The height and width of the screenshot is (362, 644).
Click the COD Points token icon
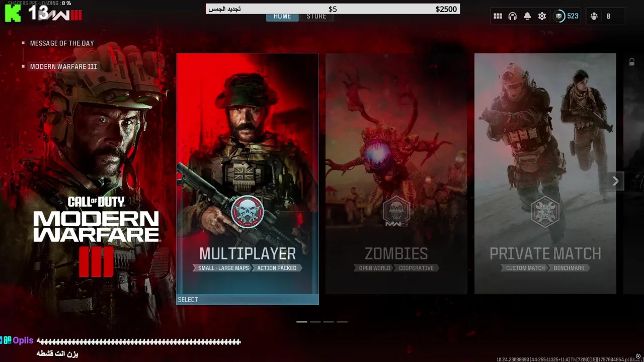(559, 16)
